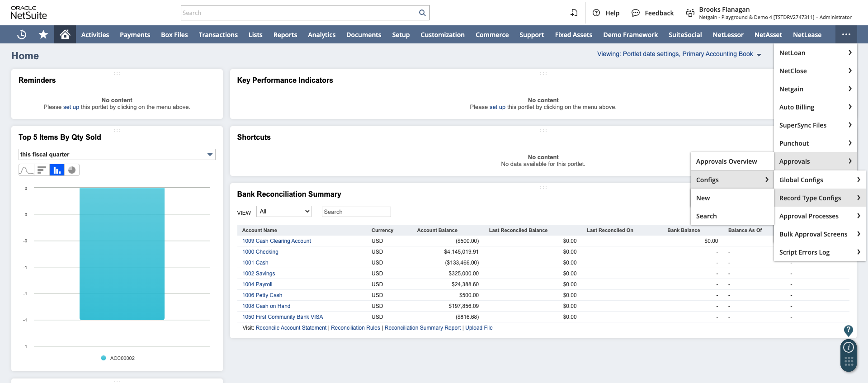Switch chart to pie view

click(72, 170)
